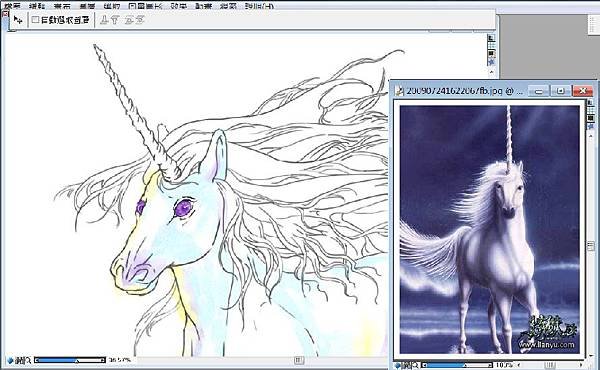Select the Layer Adjuster arrow tool icon
The image size is (600, 370).
tap(18, 20)
